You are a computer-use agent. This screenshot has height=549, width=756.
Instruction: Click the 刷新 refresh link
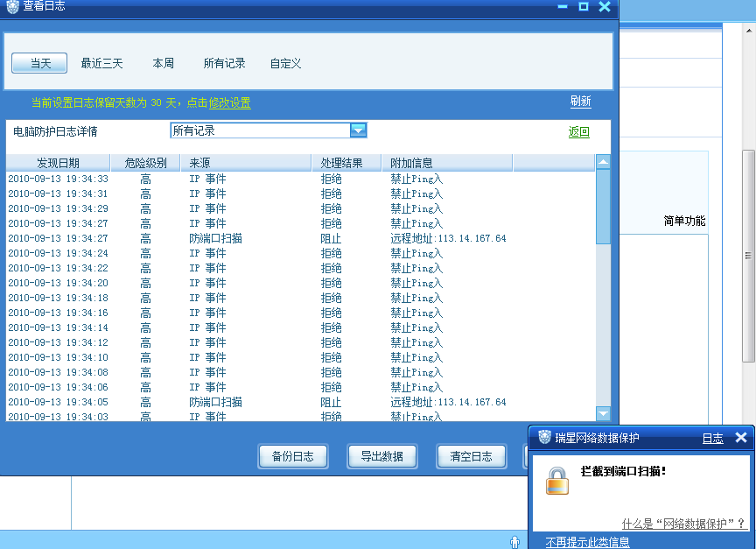(x=580, y=102)
